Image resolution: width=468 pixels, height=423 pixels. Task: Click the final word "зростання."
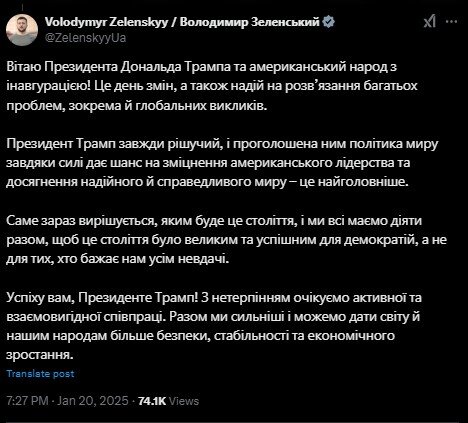(39, 355)
